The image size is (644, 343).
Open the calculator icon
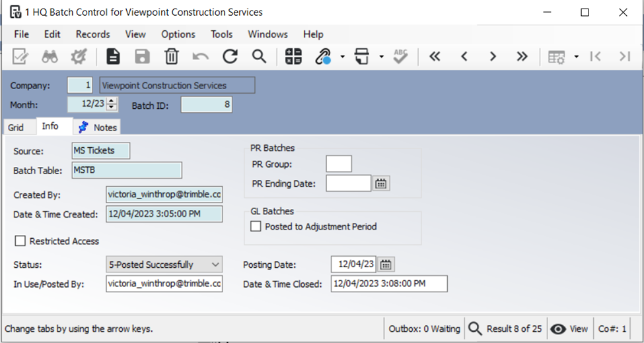pyautogui.click(x=293, y=57)
